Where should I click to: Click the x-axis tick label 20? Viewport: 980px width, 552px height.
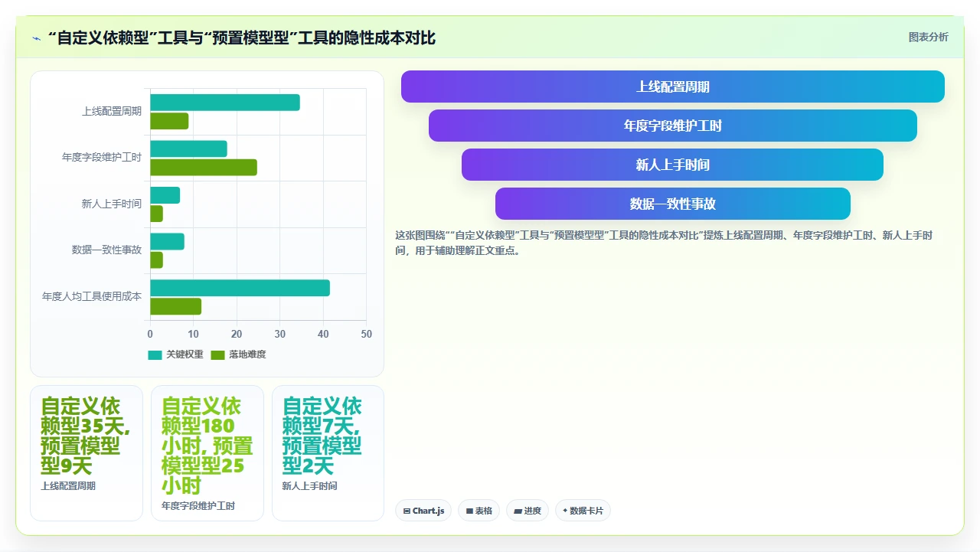coord(237,334)
